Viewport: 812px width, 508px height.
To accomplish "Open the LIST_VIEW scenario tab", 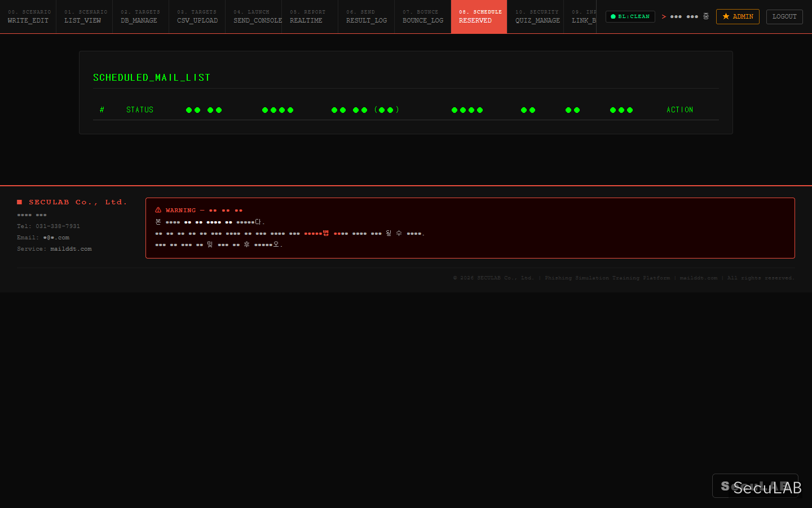I will [85, 17].
